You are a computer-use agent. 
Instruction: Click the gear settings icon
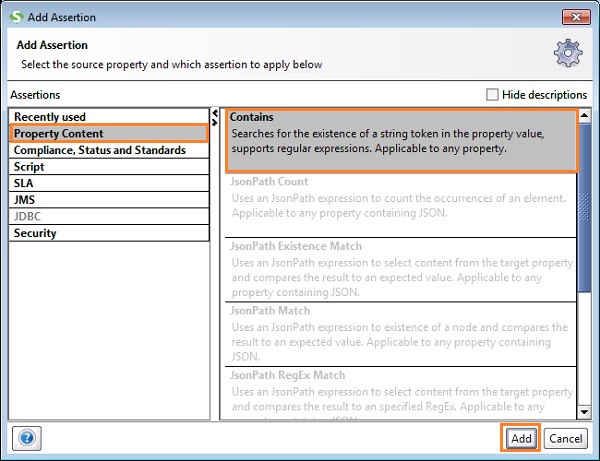coord(568,53)
